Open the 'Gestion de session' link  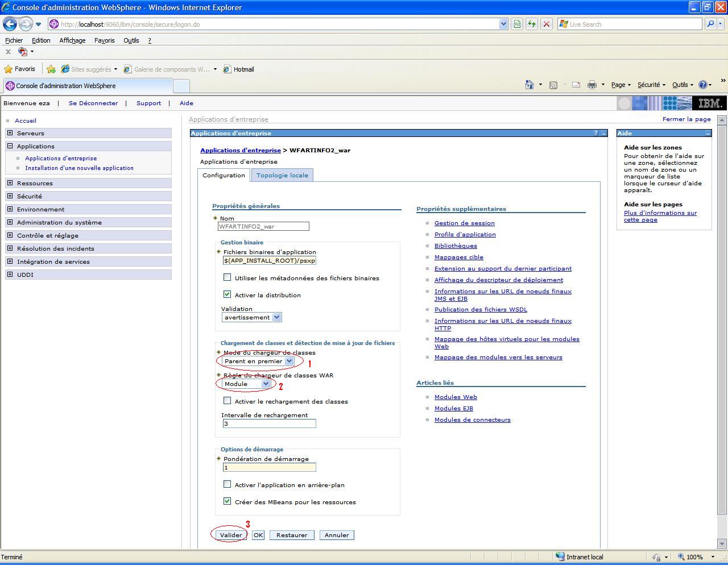point(464,223)
